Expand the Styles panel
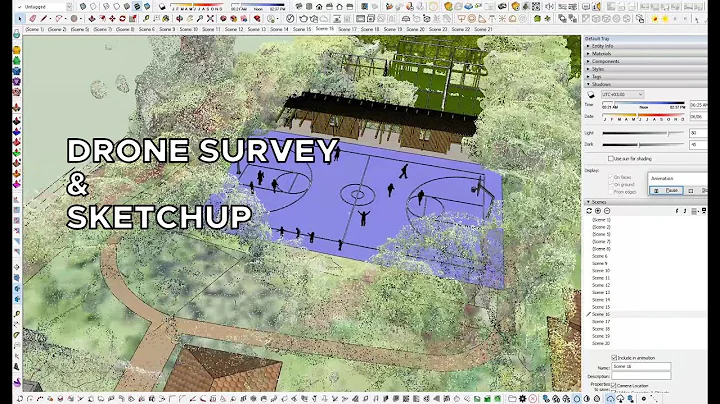 645,69
